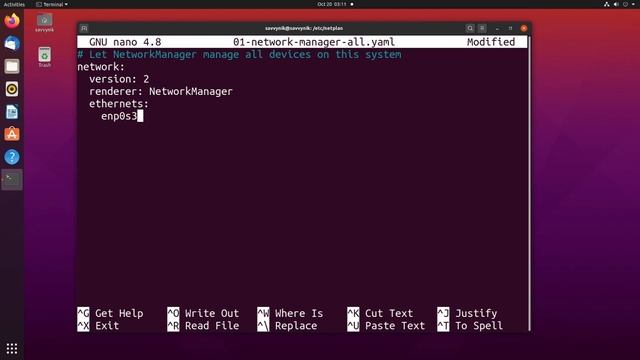Open the clock showing Oct 20 03:11
The width and height of the screenshot is (640, 360).
point(332,4)
